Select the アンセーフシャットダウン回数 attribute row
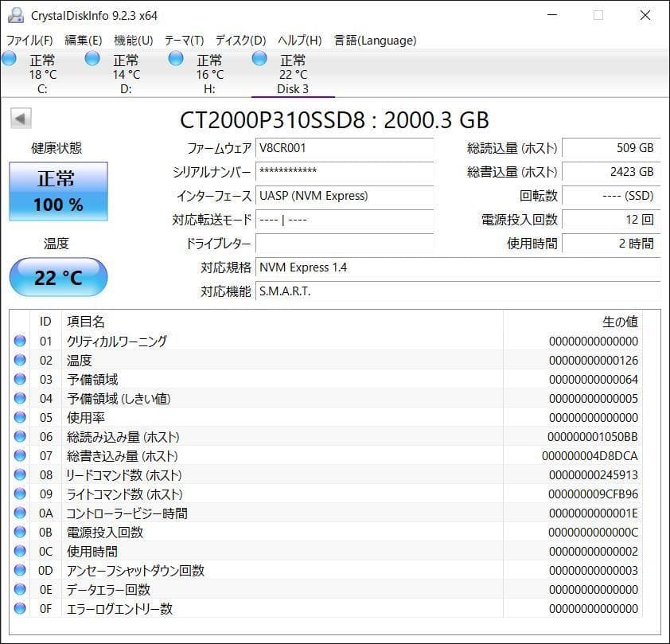Image resolution: width=670 pixels, height=644 pixels. click(326, 570)
